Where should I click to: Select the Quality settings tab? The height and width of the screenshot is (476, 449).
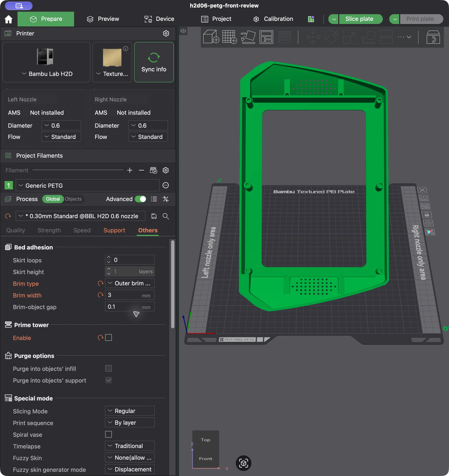16,230
